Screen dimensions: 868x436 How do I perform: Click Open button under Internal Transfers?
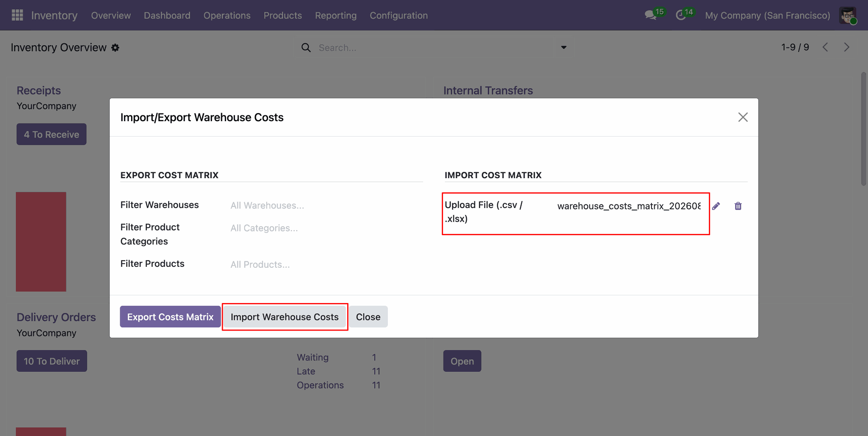(462, 361)
